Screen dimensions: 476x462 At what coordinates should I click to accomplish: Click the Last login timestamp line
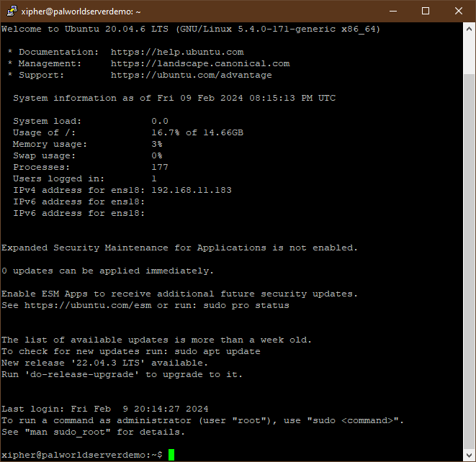click(104, 409)
